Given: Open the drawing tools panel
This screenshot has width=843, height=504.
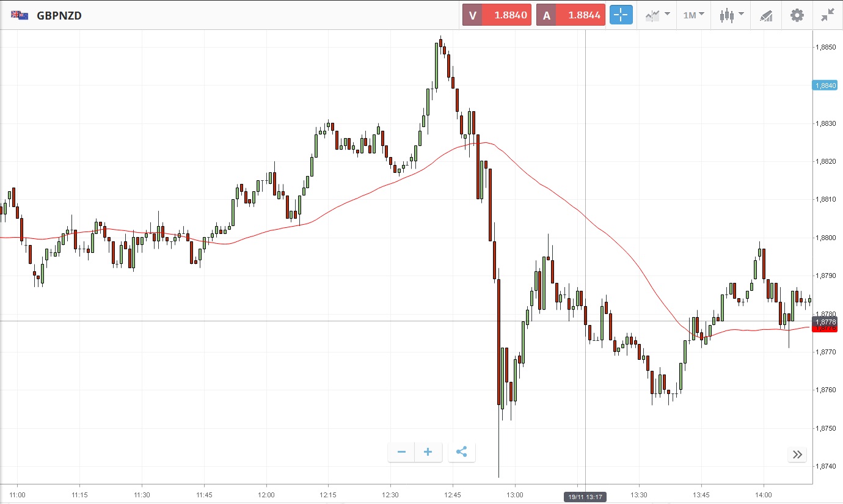Looking at the screenshot, I should pyautogui.click(x=766, y=15).
